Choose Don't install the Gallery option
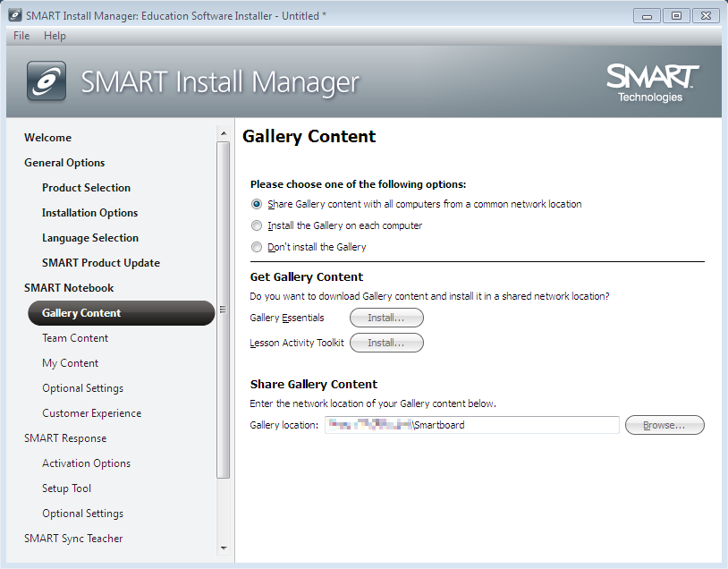The image size is (728, 569). (x=258, y=247)
